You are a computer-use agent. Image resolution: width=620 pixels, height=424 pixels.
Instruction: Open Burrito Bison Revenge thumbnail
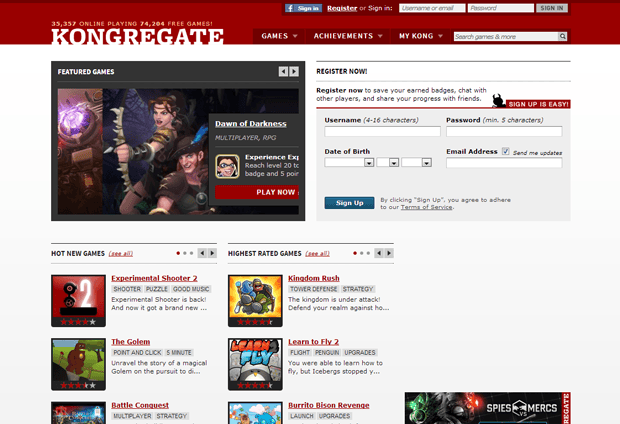255,413
